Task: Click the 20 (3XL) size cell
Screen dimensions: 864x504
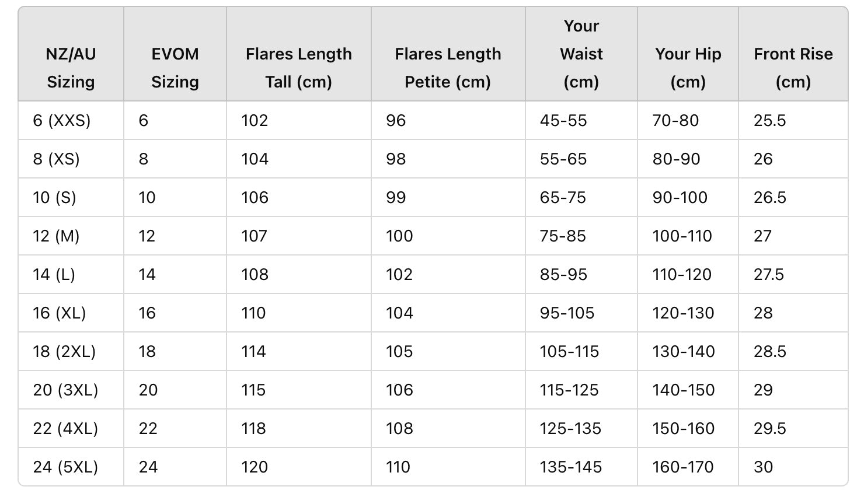Action: (x=65, y=390)
